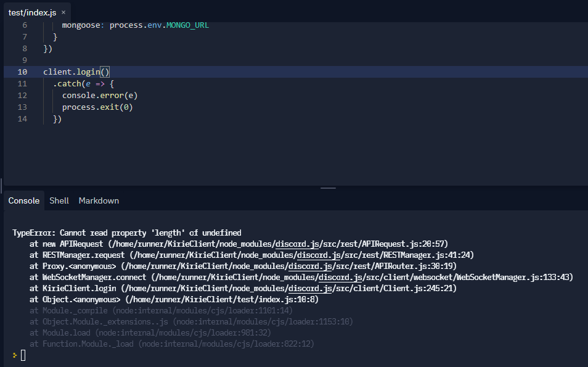Click line number 10 in the gutter
The width and height of the screenshot is (588, 367).
[x=22, y=72]
